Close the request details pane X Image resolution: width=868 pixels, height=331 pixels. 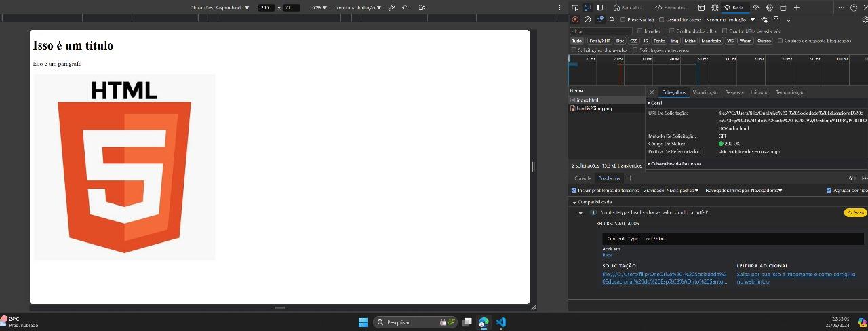[x=652, y=92]
